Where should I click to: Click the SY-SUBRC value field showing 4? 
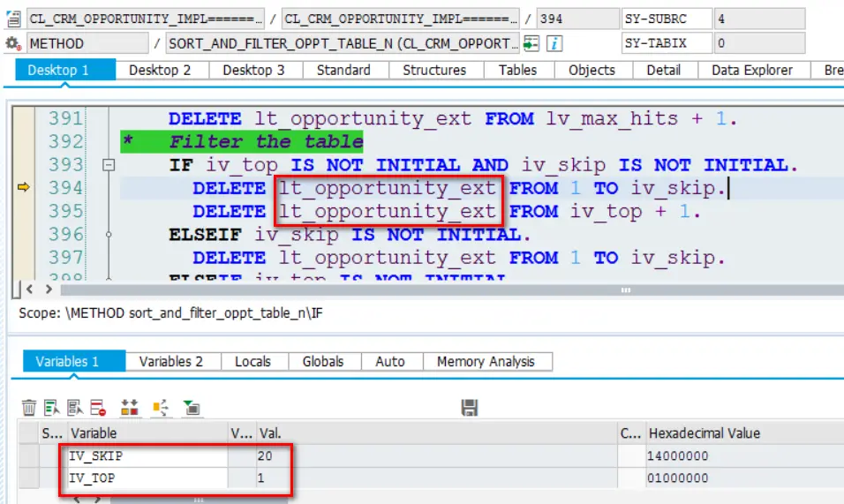click(759, 19)
